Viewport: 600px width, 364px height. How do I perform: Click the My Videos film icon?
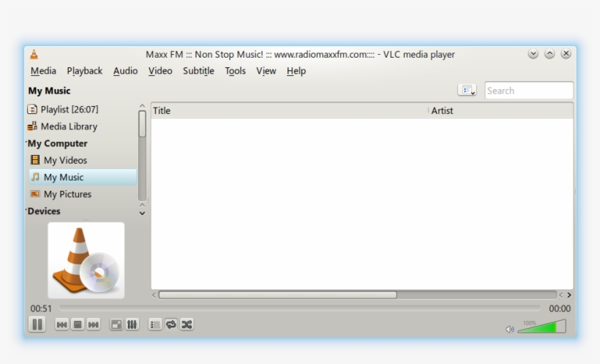35,160
